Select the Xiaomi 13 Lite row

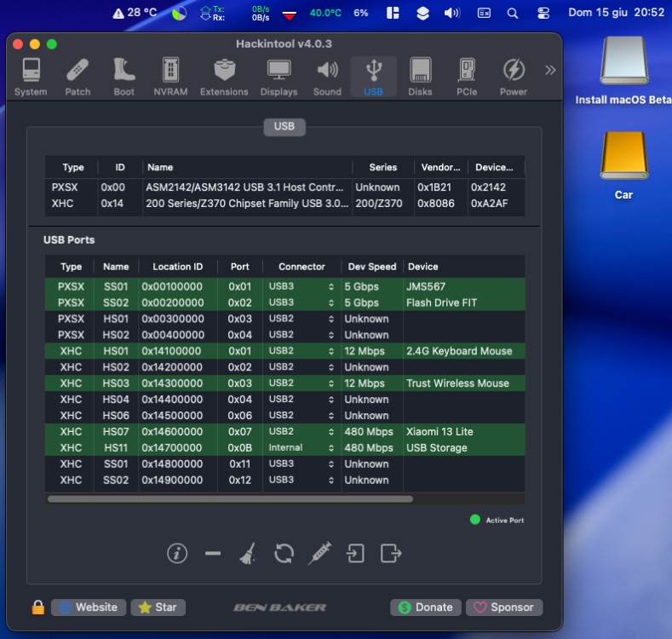click(285, 431)
